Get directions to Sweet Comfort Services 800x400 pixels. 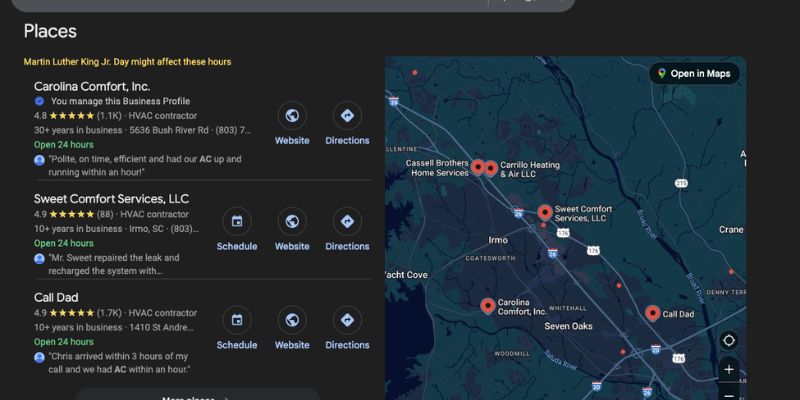tap(347, 221)
